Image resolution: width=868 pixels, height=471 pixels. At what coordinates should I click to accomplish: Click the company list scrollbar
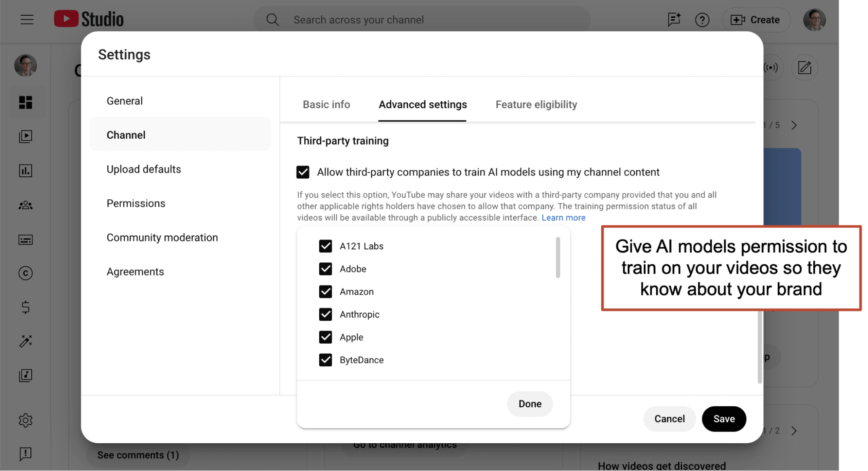pyautogui.click(x=558, y=257)
